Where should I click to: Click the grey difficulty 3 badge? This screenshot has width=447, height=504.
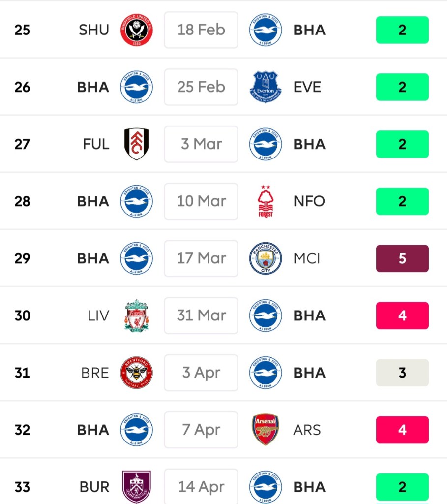point(402,373)
